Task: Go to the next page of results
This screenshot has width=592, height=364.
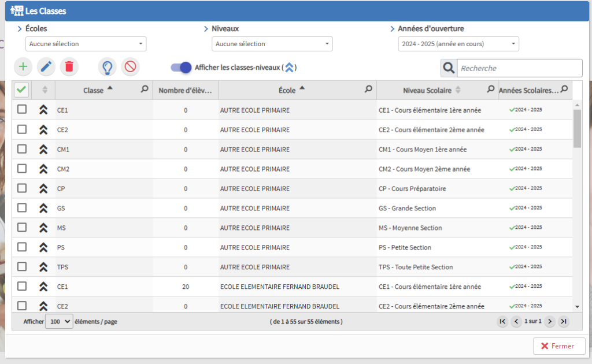Action: tap(549, 321)
